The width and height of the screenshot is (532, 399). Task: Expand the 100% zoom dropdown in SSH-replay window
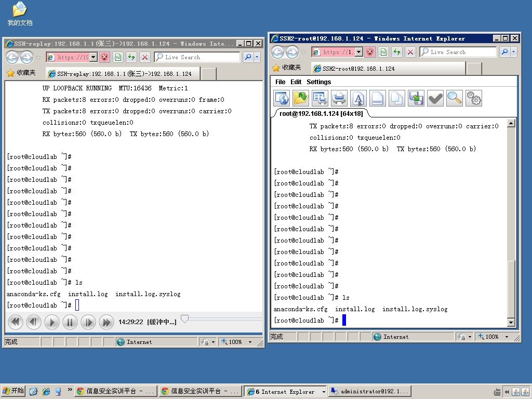point(250,342)
